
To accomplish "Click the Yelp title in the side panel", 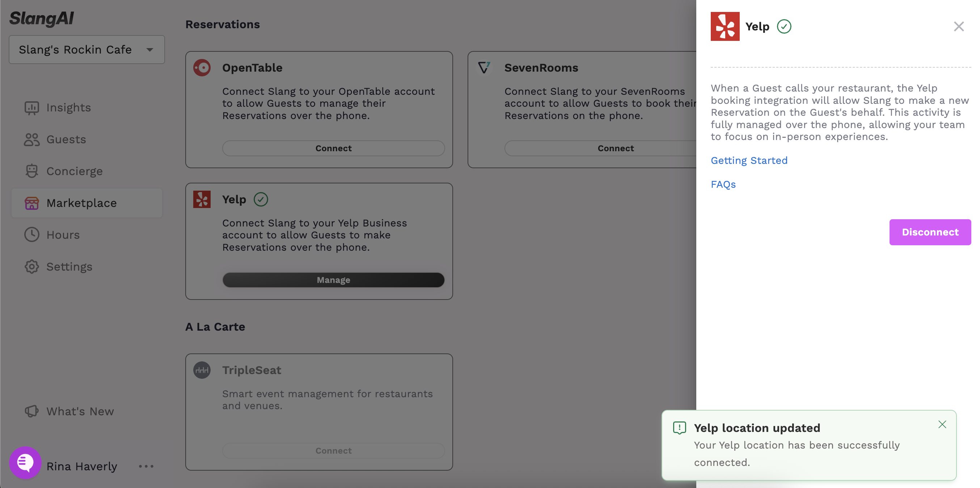I will coord(757,26).
